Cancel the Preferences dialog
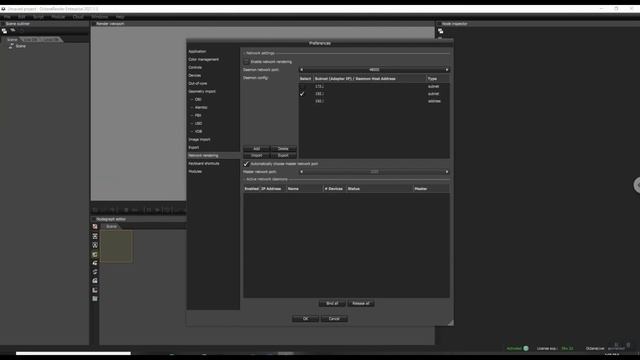The width and height of the screenshot is (640, 360). [x=334, y=319]
